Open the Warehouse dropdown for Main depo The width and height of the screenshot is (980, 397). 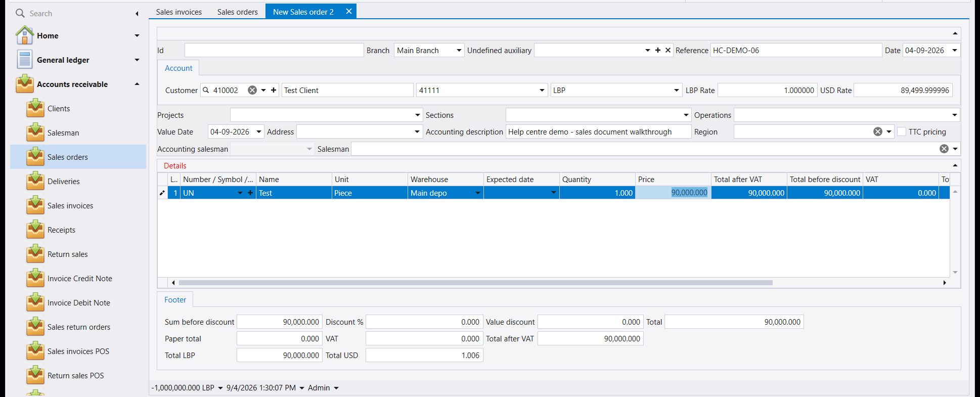(x=478, y=193)
